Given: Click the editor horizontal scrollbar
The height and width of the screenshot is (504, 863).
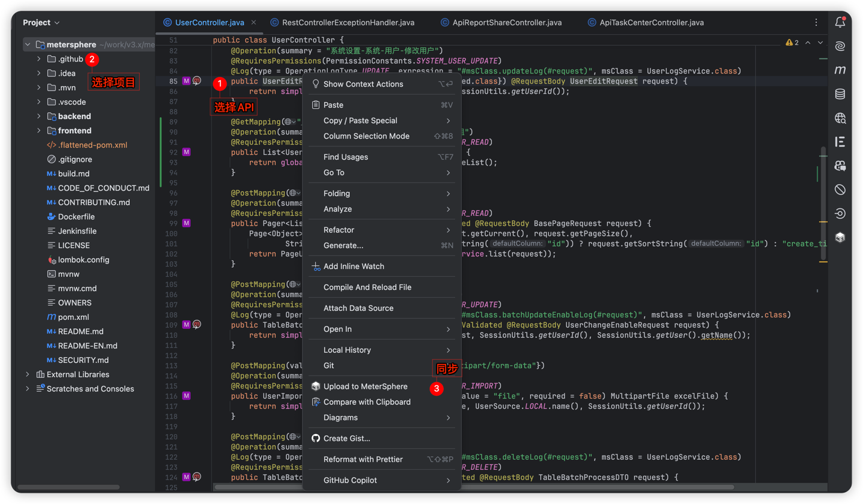Looking at the screenshot, I should (x=474, y=487).
